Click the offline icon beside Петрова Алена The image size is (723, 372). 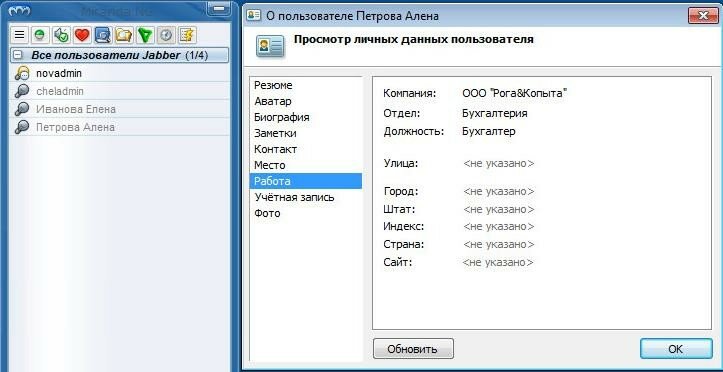(22, 127)
